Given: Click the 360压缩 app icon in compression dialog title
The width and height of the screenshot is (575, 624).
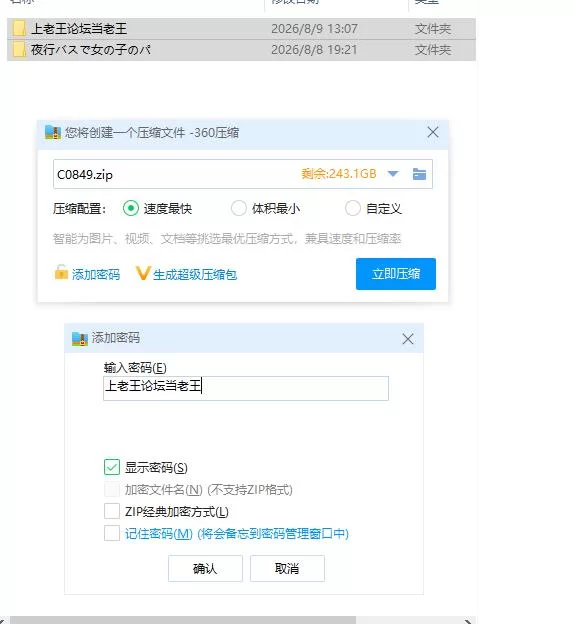Looking at the screenshot, I should pos(53,132).
